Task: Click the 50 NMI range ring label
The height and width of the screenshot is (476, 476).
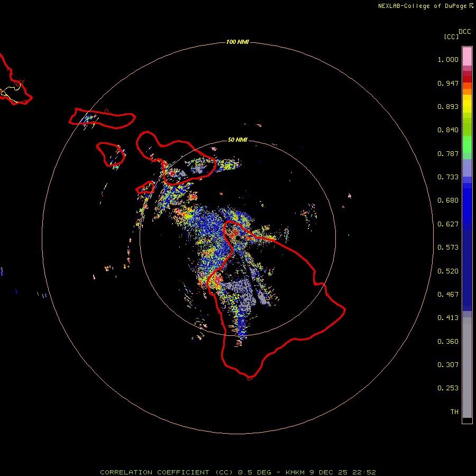Action: pos(237,140)
